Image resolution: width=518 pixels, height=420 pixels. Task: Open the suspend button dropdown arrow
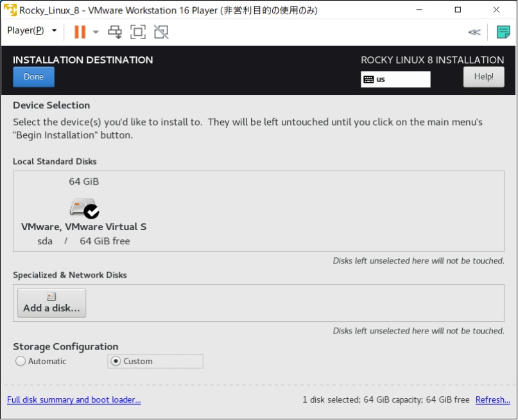pos(95,31)
